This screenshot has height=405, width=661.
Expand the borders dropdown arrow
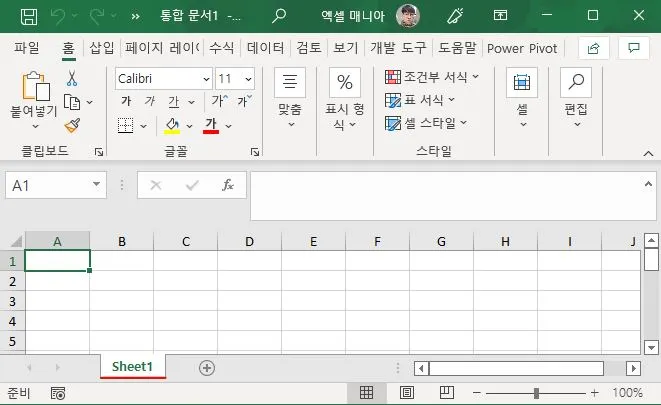tap(143, 126)
